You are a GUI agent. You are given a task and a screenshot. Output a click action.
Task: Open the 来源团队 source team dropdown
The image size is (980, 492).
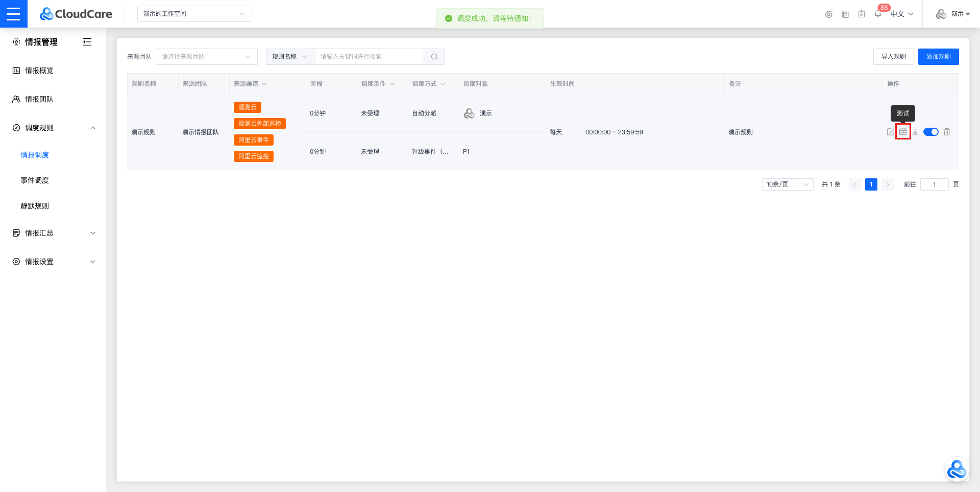coord(206,57)
